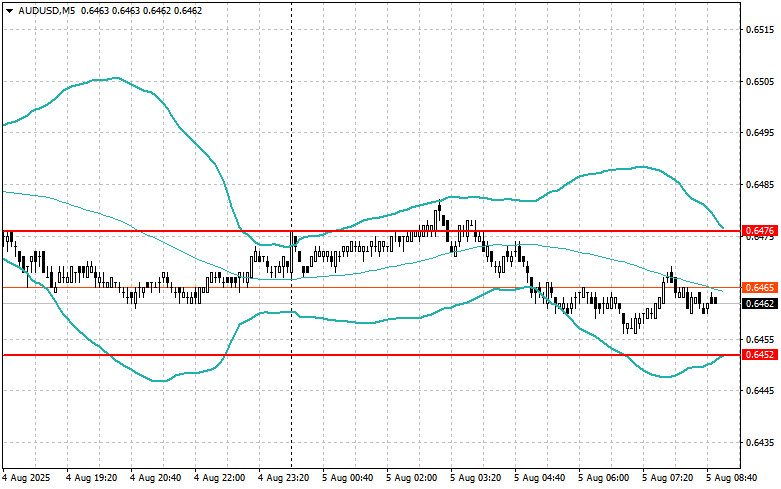Select the 4 Aug 2025 date label

pyautogui.click(x=26, y=478)
